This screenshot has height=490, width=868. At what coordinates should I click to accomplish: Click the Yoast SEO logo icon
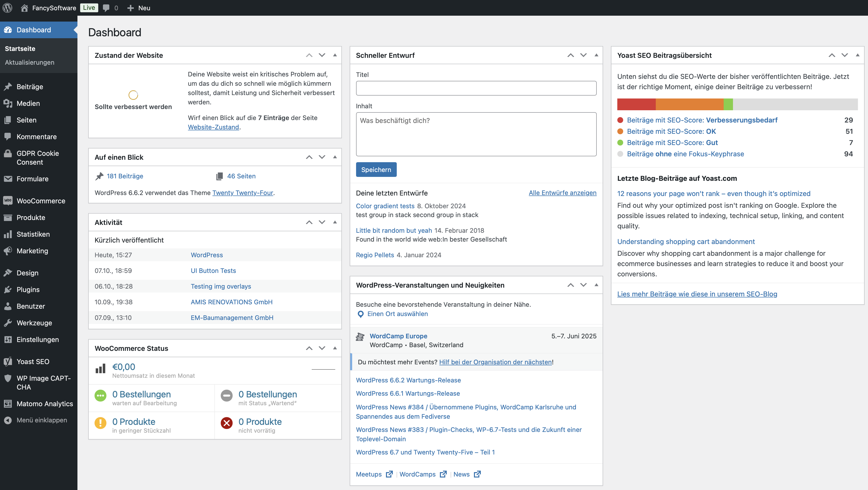pos(8,361)
